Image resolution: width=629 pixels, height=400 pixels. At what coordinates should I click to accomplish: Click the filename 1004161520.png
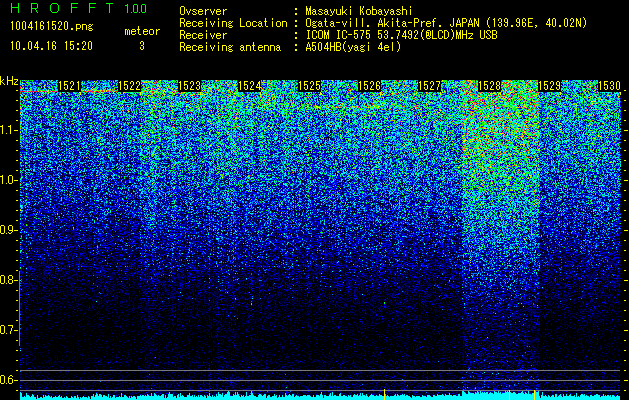(52, 27)
